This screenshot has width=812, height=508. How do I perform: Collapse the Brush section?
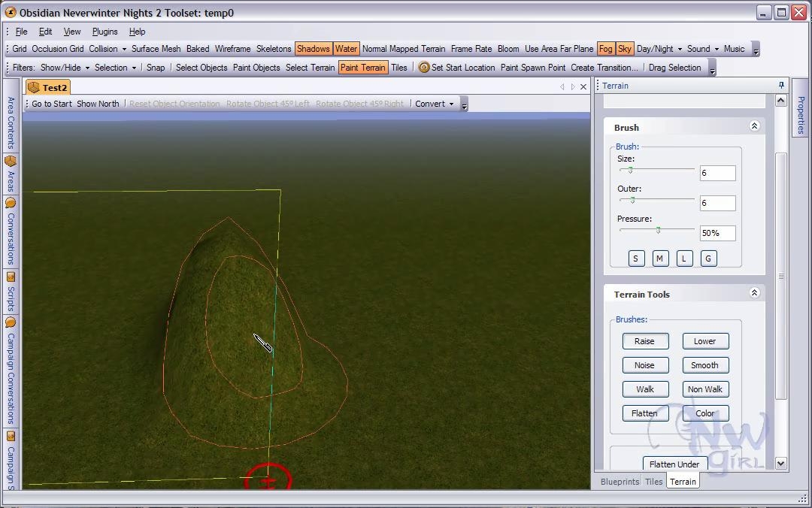pyautogui.click(x=754, y=126)
